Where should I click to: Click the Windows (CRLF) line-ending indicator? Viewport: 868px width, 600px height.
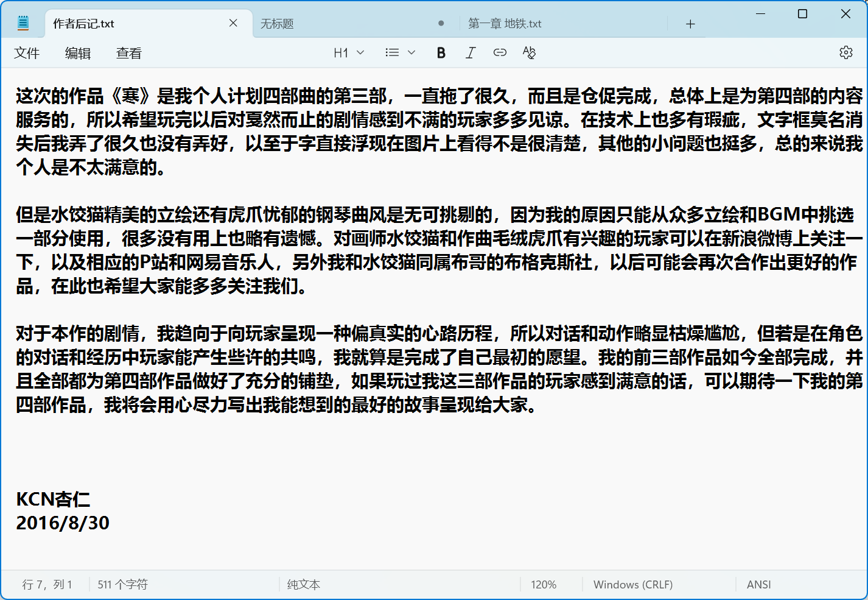point(632,584)
